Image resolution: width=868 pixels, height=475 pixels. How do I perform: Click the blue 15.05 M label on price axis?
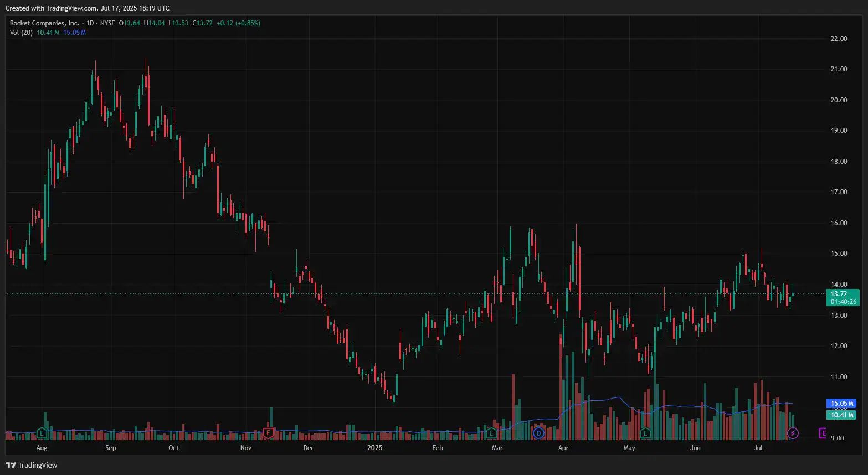(841, 404)
